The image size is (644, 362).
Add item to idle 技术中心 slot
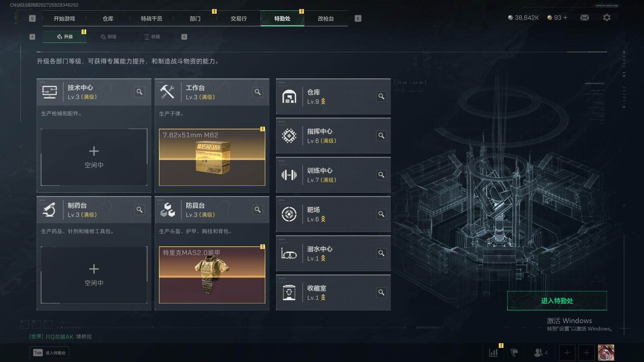click(x=94, y=157)
